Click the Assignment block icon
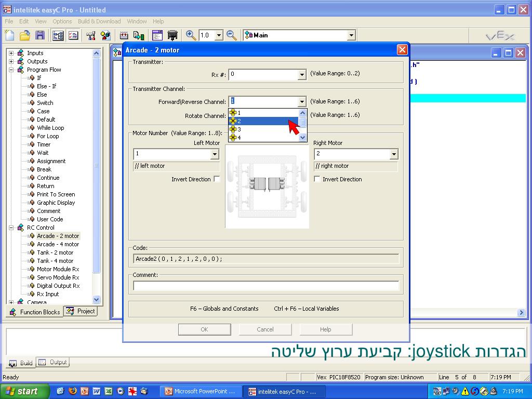The height and width of the screenshot is (399, 532). [x=32, y=161]
